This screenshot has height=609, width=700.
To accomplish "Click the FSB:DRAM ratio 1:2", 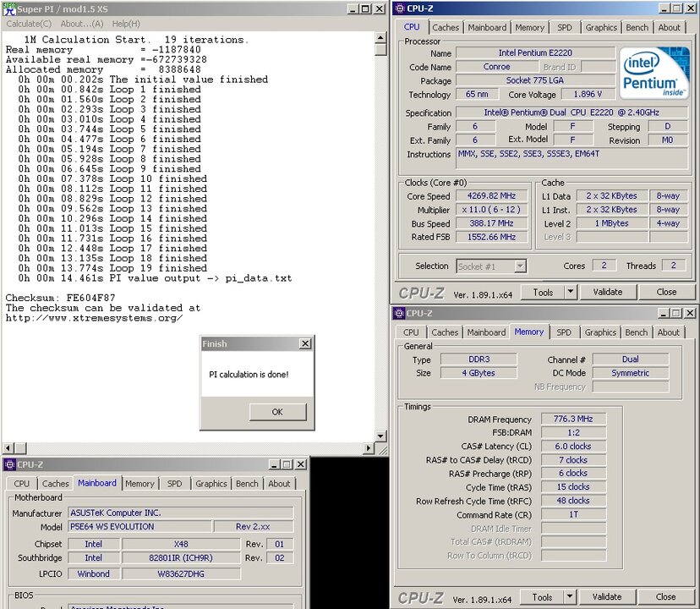I will coord(573,432).
